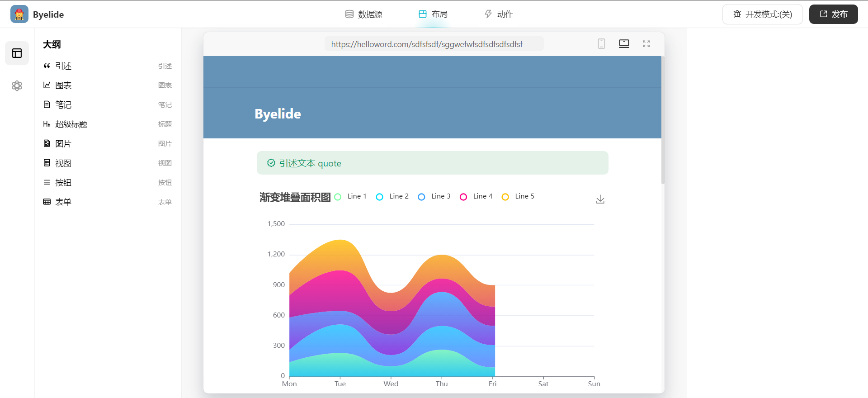Expand preview with the fullscreen icon
The height and width of the screenshot is (398, 868).
pos(646,44)
